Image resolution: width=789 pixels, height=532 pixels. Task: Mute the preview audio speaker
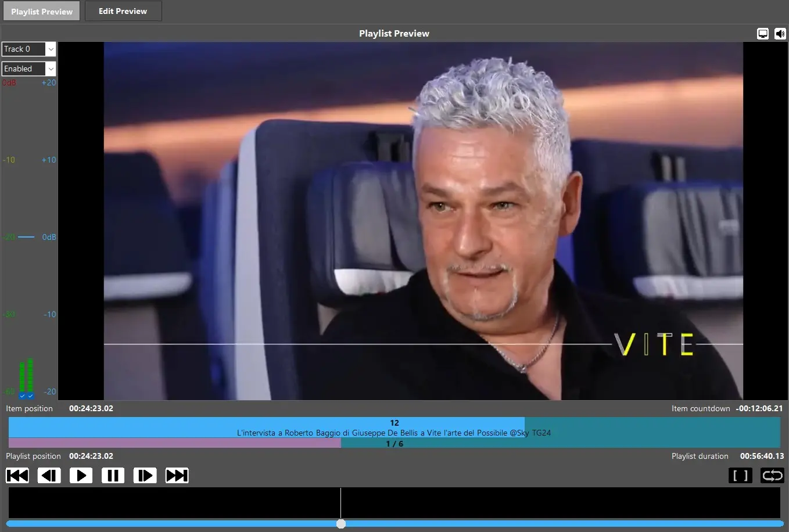pos(780,34)
